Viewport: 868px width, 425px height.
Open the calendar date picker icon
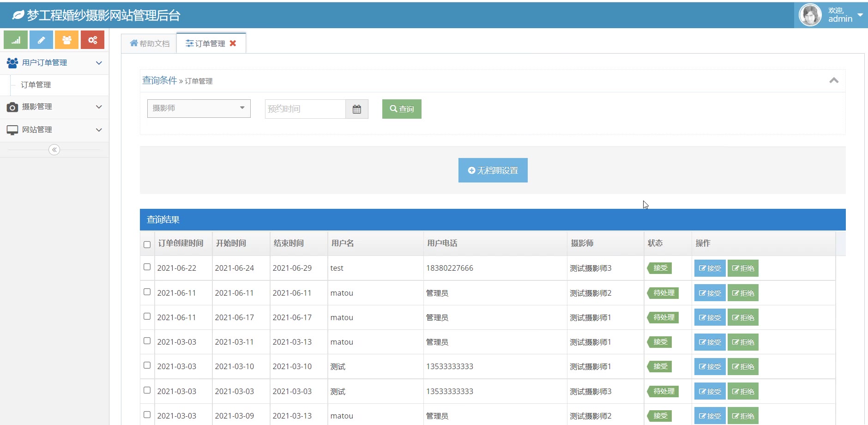[x=356, y=109]
